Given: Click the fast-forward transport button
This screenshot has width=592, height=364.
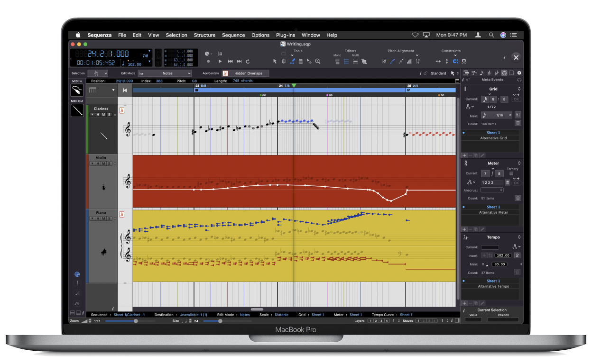Looking at the screenshot, I should click(x=239, y=61).
